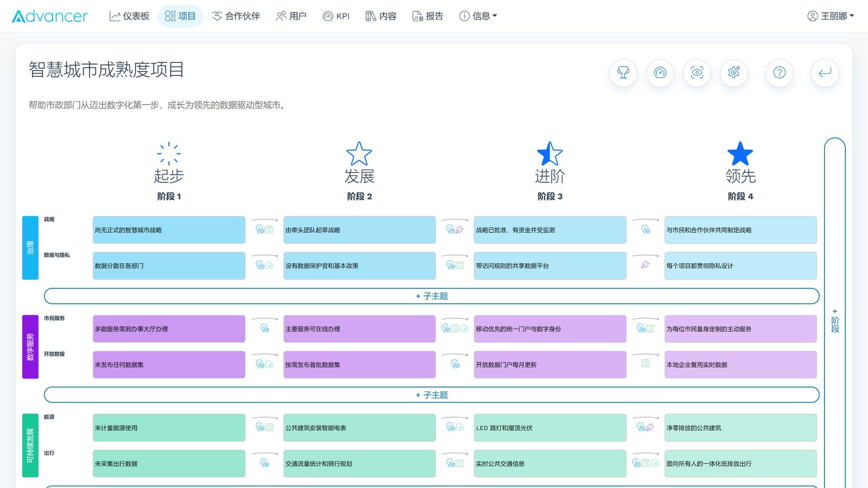This screenshot has height=488, width=868.
Task: Click the 智慧城市成熟度项目 title
Action: click(x=106, y=69)
